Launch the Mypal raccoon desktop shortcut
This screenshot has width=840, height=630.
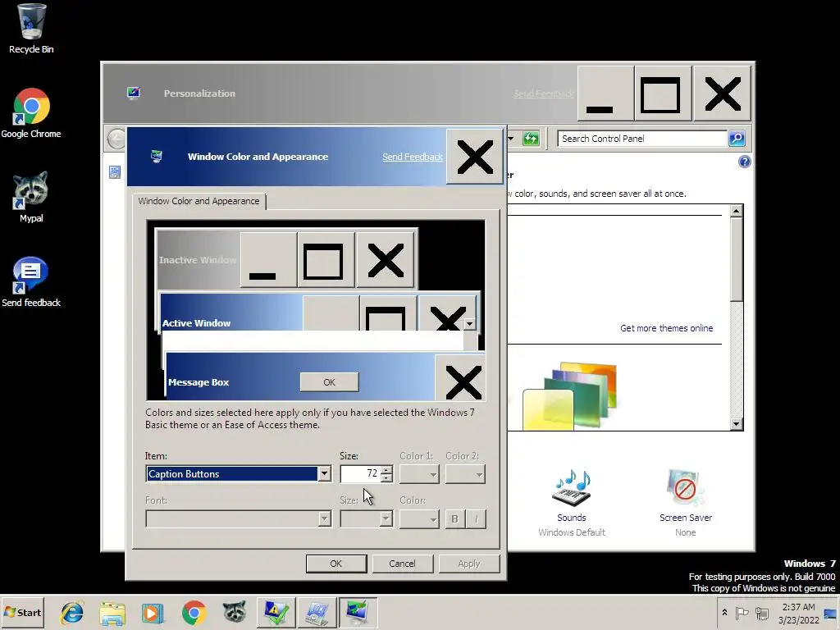tap(31, 197)
